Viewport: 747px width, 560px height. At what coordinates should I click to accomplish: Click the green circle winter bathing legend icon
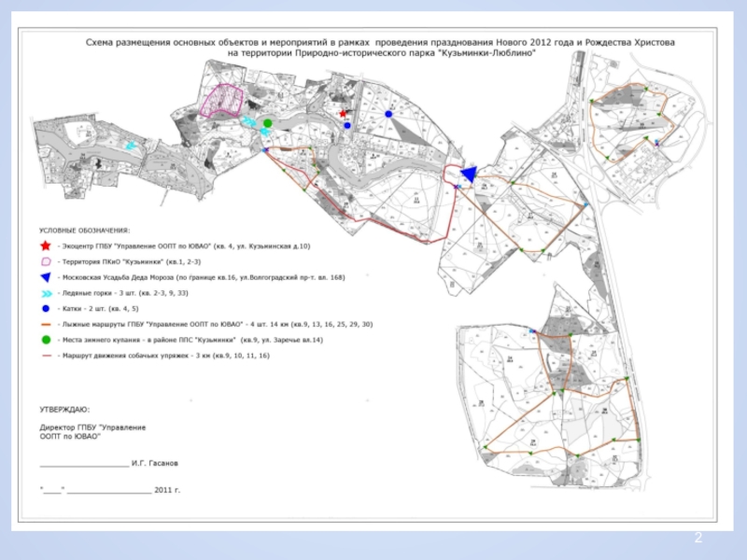(45, 340)
